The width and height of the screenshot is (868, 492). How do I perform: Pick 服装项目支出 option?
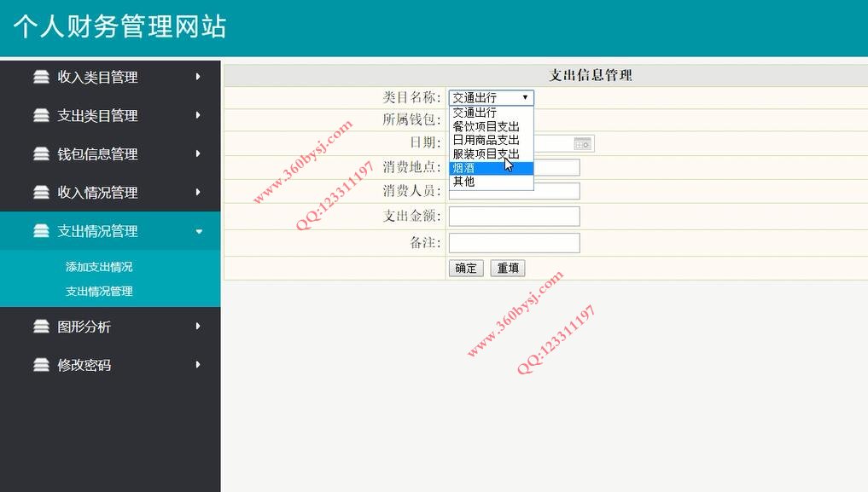(491, 153)
